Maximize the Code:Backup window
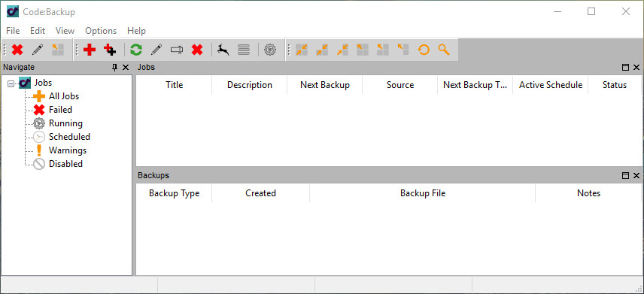The width and height of the screenshot is (644, 294). [591, 11]
